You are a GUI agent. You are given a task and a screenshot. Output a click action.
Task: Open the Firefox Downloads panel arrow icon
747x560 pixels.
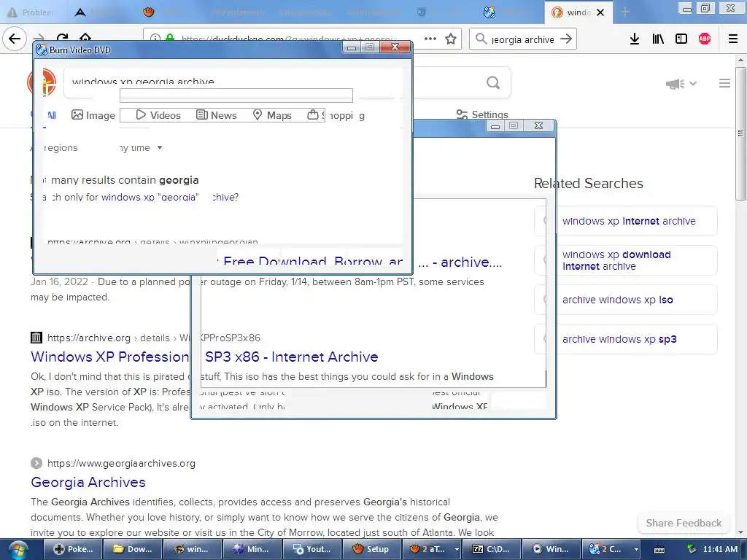click(x=635, y=39)
